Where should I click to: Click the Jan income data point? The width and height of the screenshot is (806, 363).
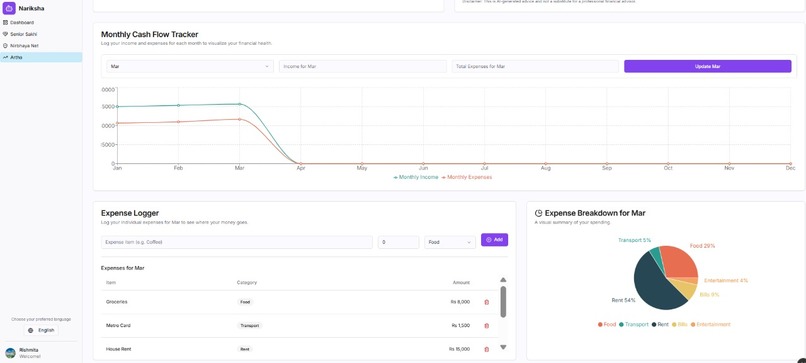pyautogui.click(x=117, y=106)
